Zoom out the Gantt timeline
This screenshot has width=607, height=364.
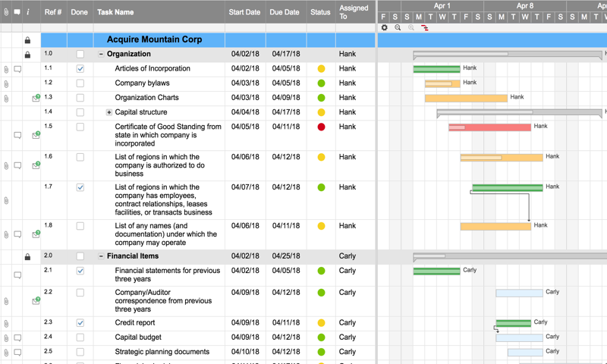398,28
